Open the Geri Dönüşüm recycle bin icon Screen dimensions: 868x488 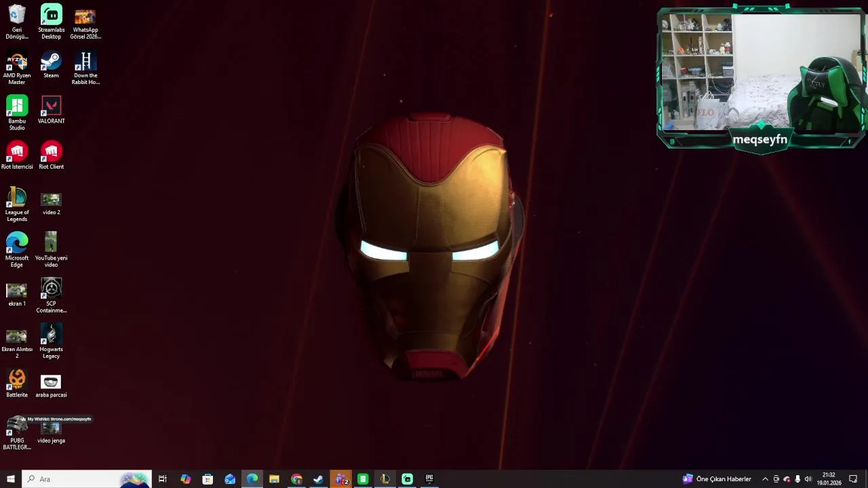(17, 22)
